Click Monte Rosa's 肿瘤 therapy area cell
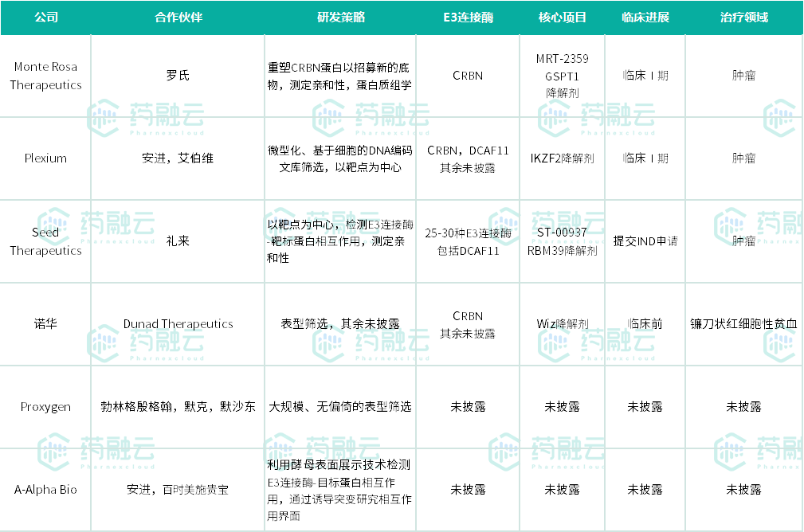Image resolution: width=804 pixels, height=532 pixels. pyautogui.click(x=744, y=76)
